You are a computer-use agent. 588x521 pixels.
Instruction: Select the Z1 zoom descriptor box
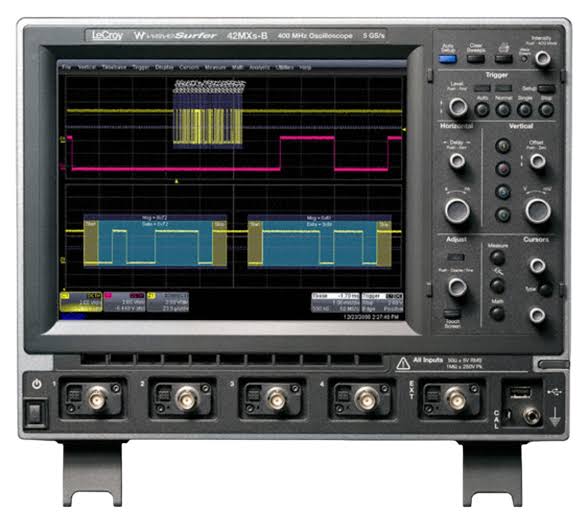coord(168,302)
